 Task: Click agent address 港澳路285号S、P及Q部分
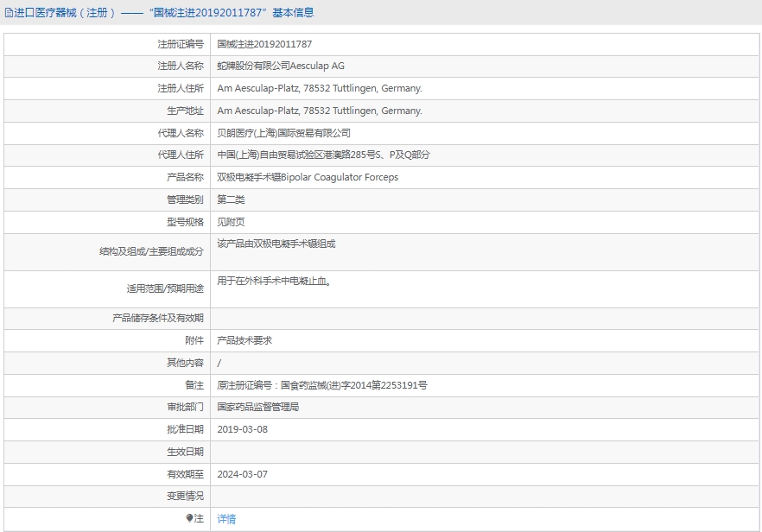point(377,155)
